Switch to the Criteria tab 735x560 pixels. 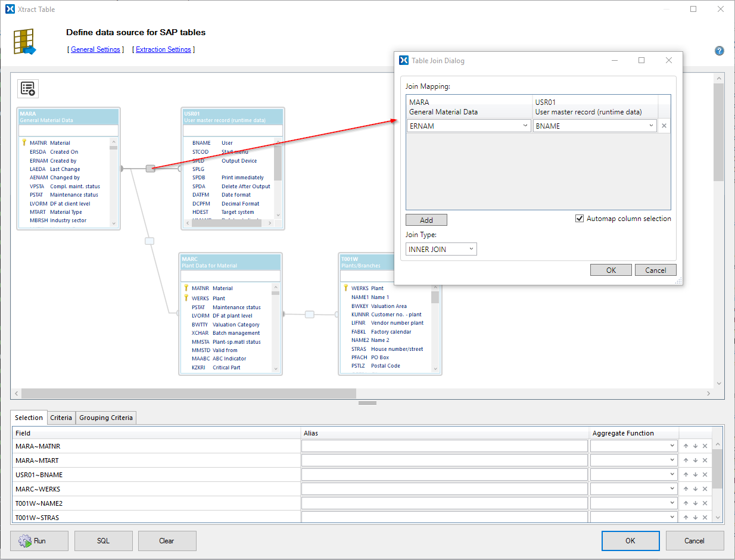[x=61, y=418]
